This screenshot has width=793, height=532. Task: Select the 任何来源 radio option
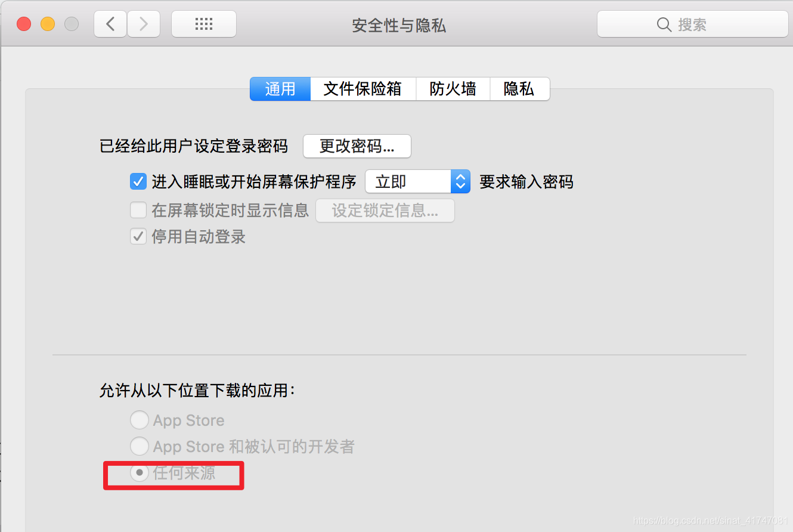[140, 473]
